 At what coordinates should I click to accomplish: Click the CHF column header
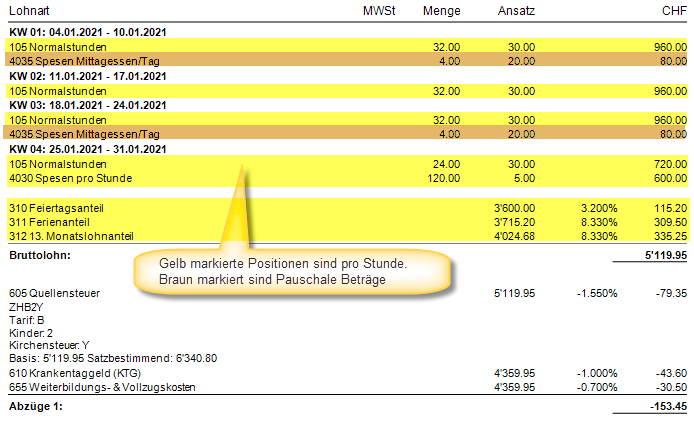[x=673, y=10]
